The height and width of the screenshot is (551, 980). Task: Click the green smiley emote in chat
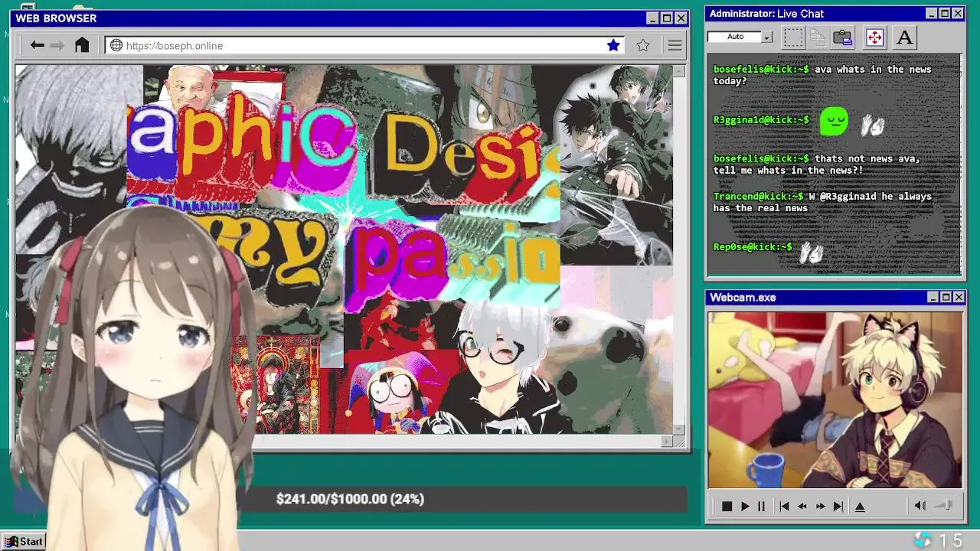[x=834, y=122]
